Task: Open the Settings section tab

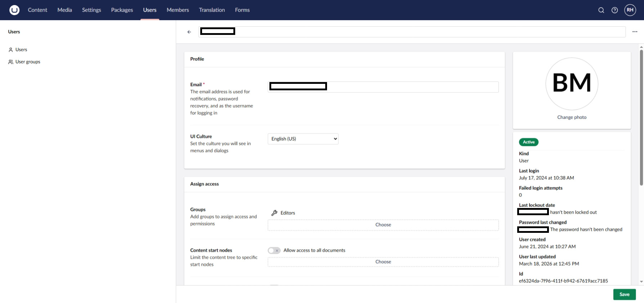Action: coord(91,10)
